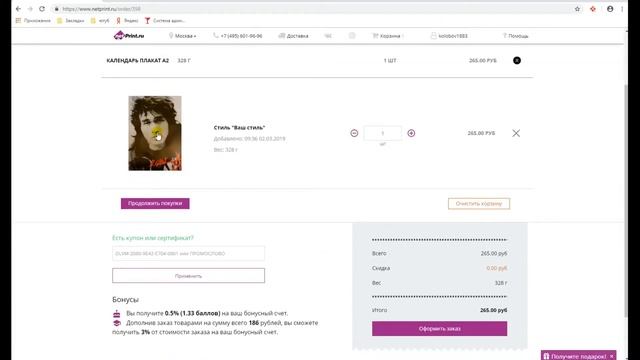Bookmark this page with the star icon
This screenshot has width=640, height=360.
pos(577,9)
